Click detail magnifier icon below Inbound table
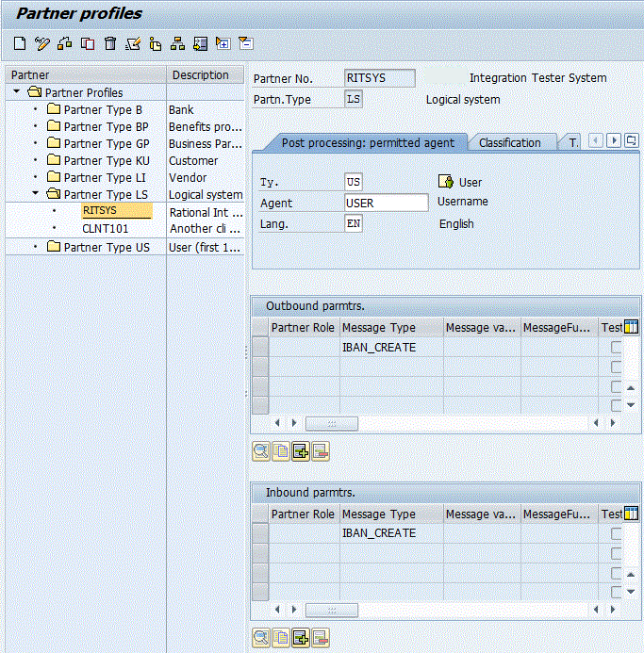The height and width of the screenshot is (653, 644). click(260, 638)
